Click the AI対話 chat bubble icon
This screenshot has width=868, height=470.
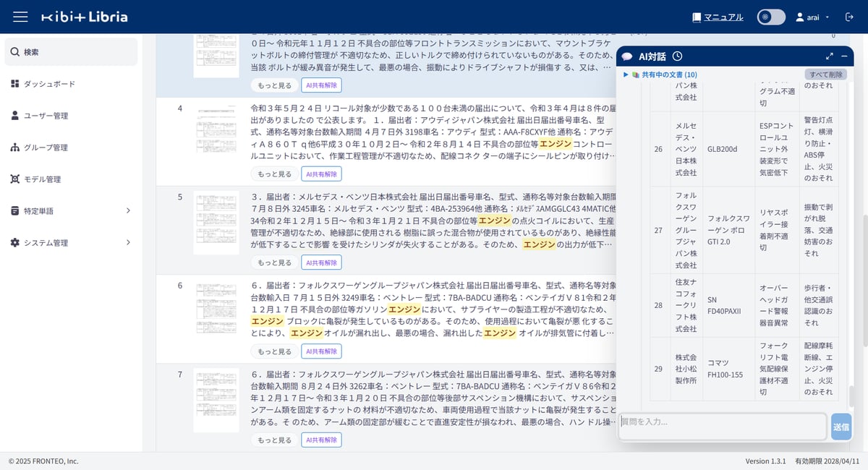coord(627,56)
